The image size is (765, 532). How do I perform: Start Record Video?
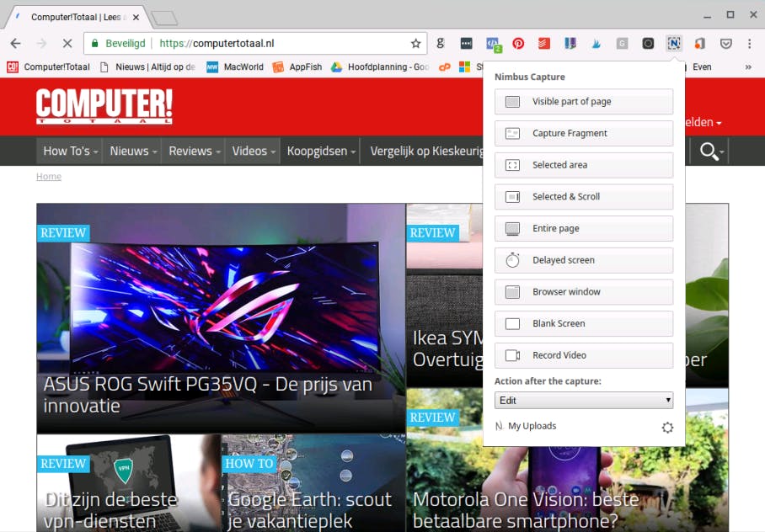click(x=584, y=355)
